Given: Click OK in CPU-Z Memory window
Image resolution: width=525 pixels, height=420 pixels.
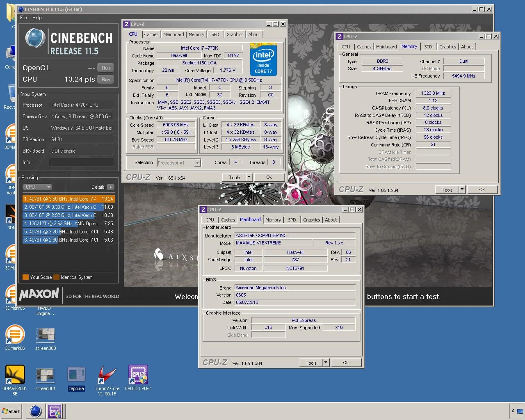Looking at the screenshot, I should [x=482, y=190].
